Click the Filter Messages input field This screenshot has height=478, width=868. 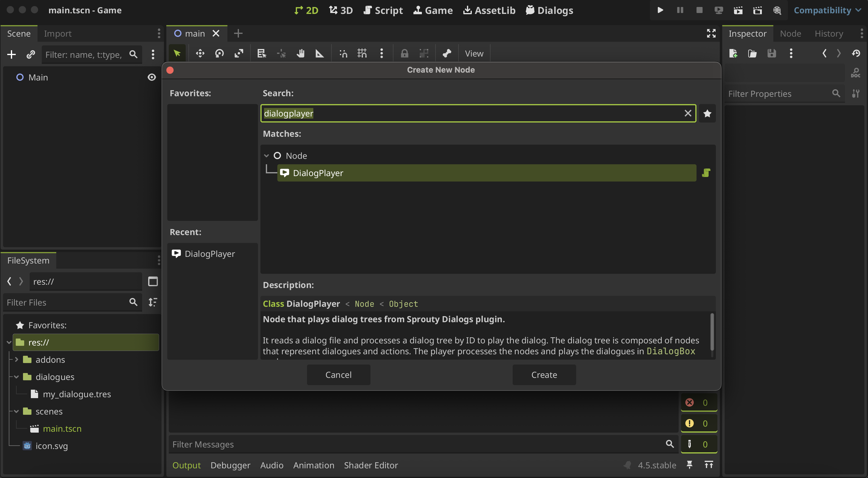404,444
